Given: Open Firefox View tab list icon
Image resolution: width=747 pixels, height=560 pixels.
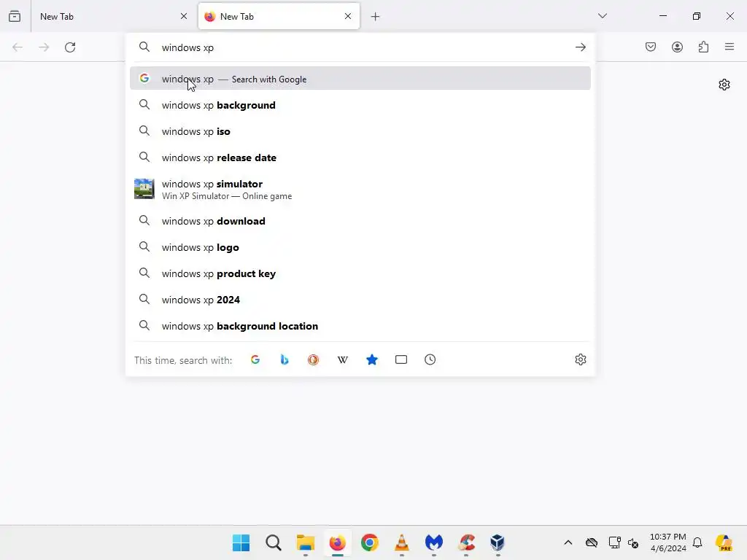Looking at the screenshot, I should coord(15,16).
